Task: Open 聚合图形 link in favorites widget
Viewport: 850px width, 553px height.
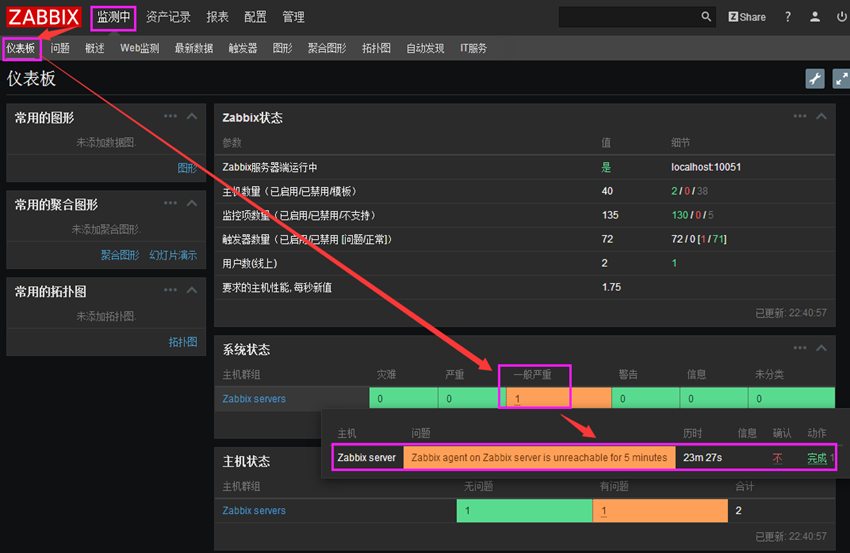Action: [120, 255]
